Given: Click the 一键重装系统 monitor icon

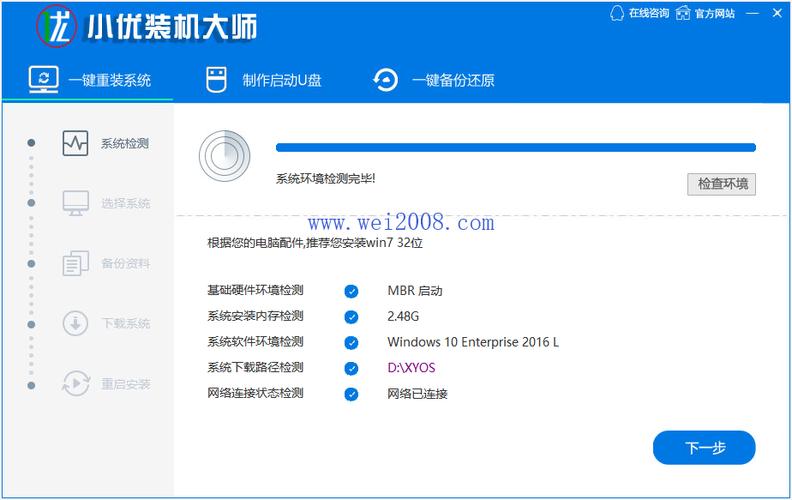Looking at the screenshot, I should 43,80.
